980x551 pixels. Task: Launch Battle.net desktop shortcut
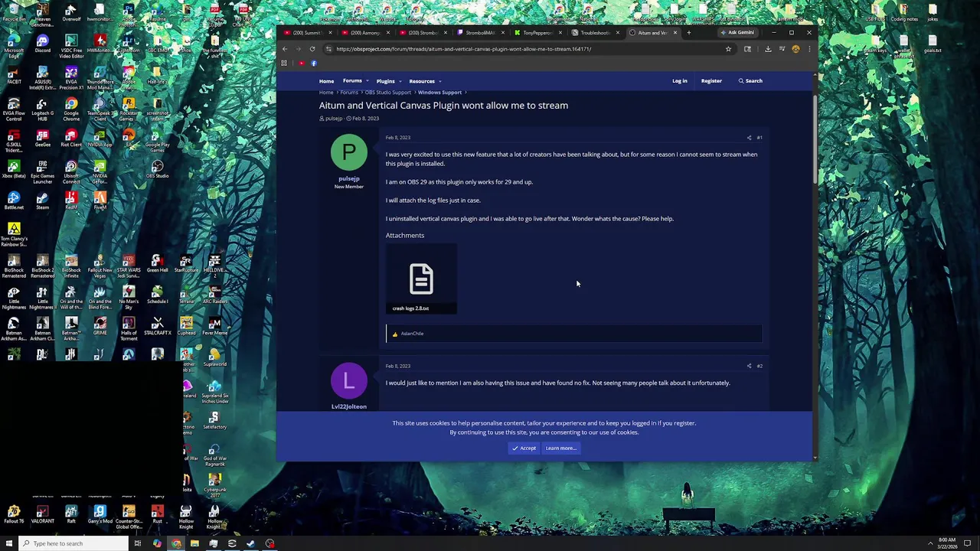point(13,200)
